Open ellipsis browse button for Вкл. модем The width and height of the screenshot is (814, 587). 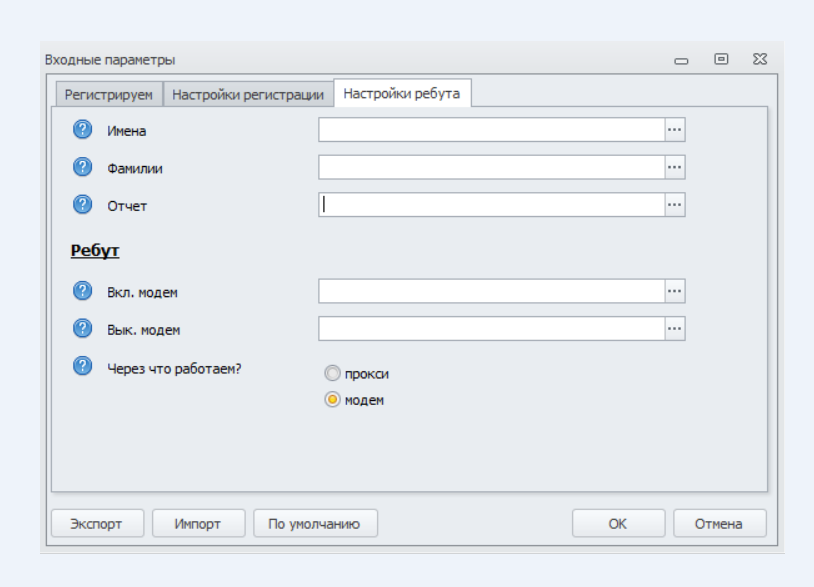coord(675,291)
